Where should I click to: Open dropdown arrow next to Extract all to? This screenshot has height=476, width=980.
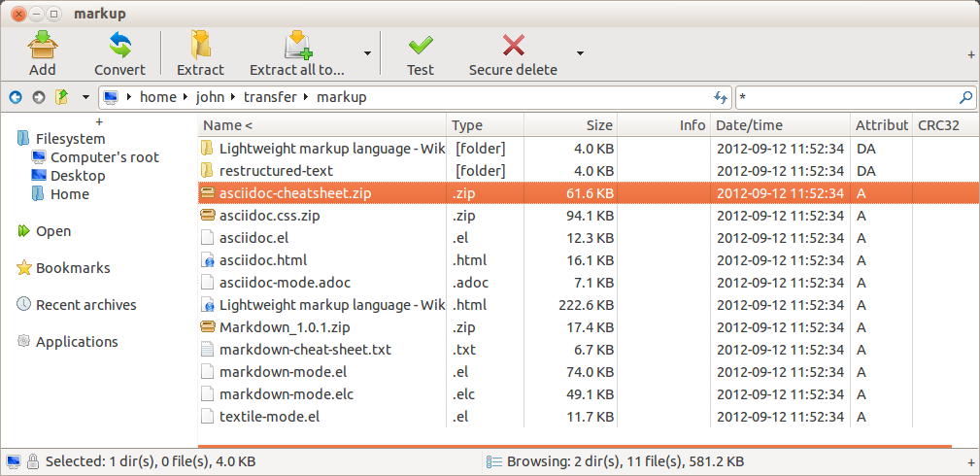(367, 53)
